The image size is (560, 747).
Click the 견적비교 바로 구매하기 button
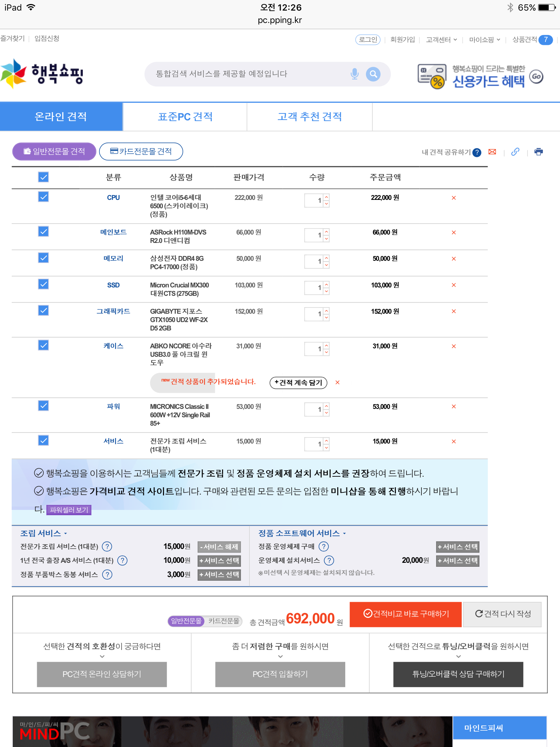tap(405, 614)
